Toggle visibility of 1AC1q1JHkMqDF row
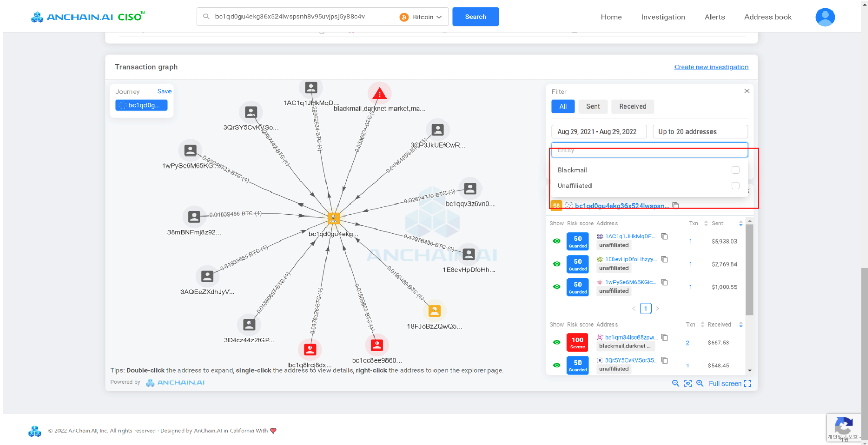 (557, 241)
